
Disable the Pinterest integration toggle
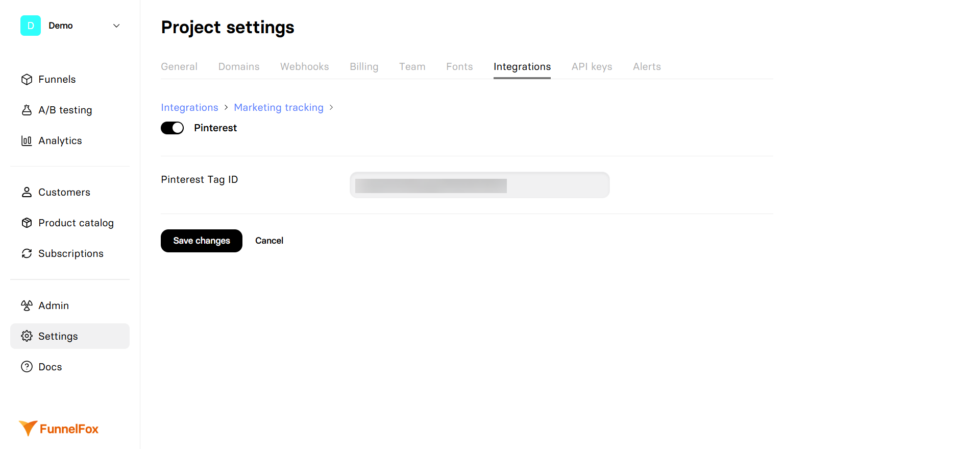[172, 128]
